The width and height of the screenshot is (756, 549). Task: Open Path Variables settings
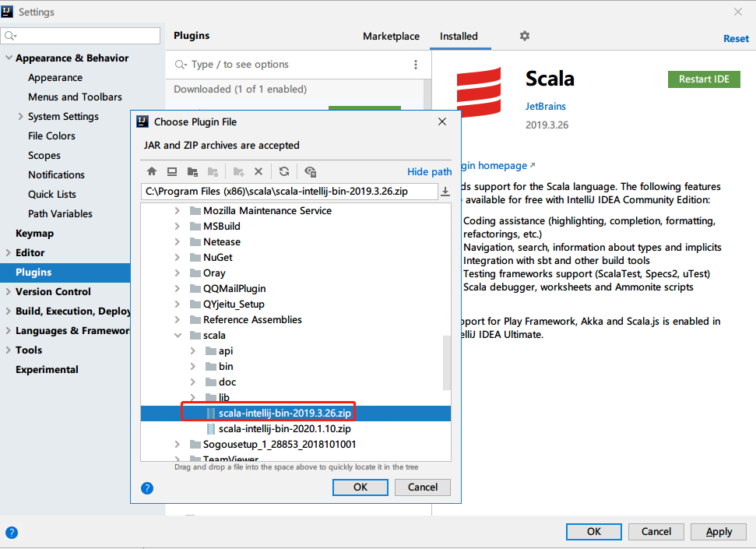(60, 213)
